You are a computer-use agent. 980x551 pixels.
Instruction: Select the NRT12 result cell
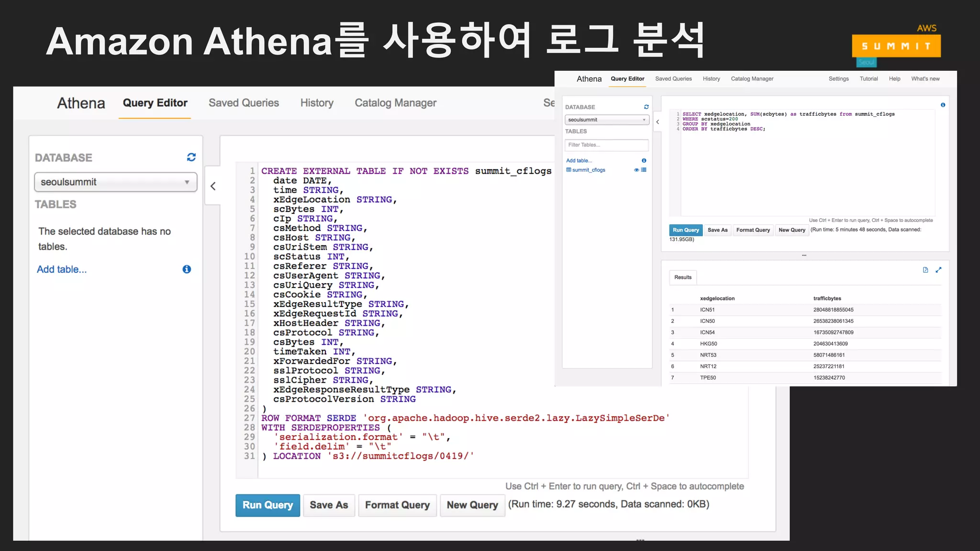coord(708,366)
